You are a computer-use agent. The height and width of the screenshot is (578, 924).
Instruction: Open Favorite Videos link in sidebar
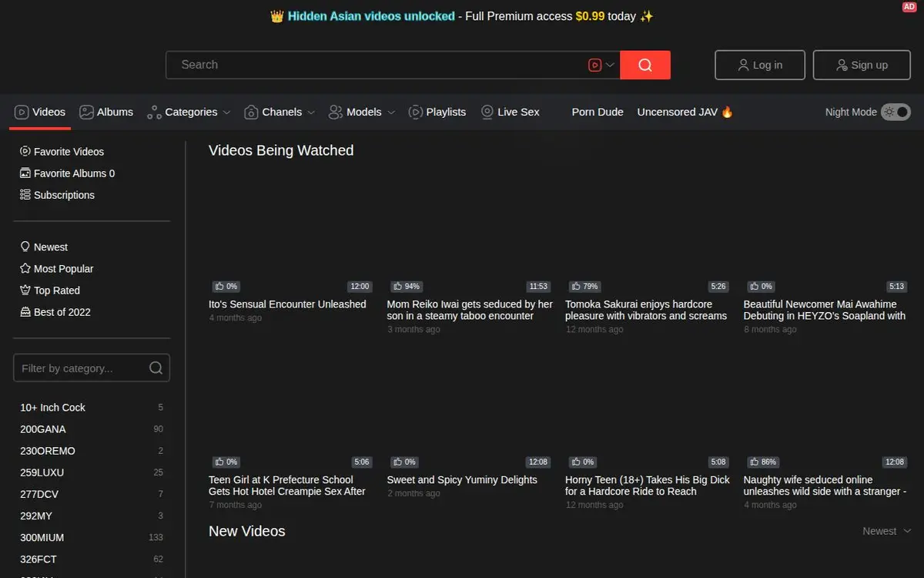click(62, 152)
